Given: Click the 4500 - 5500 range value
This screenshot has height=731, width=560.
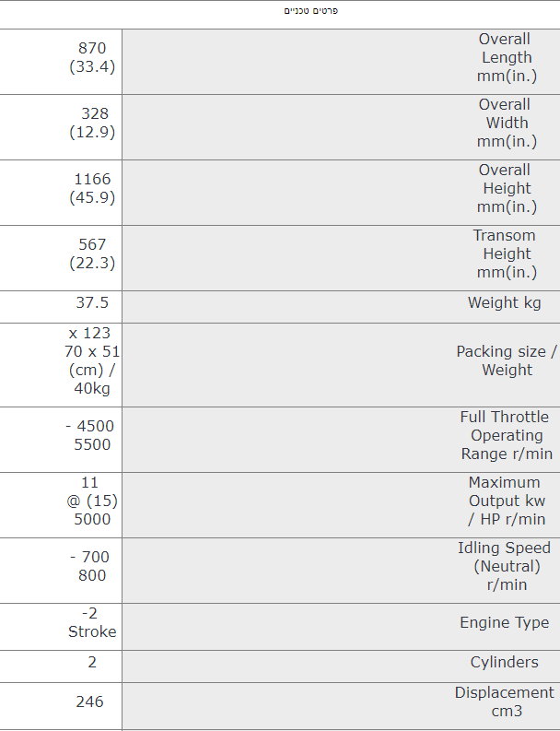Looking at the screenshot, I should coord(90,435).
